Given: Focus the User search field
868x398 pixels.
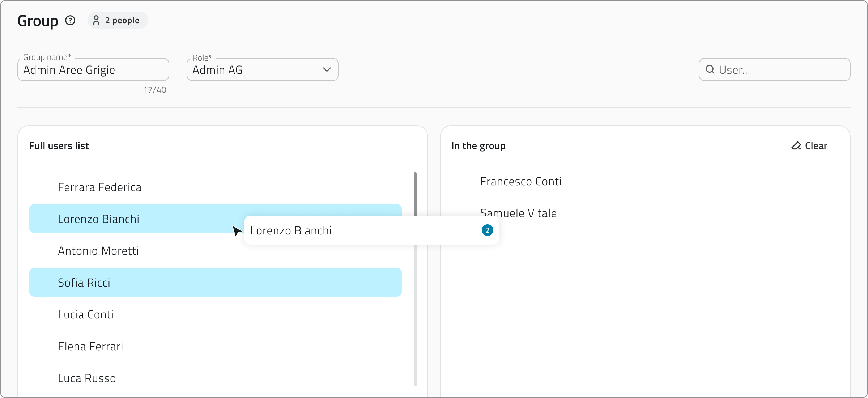Looking at the screenshot, I should point(781,70).
